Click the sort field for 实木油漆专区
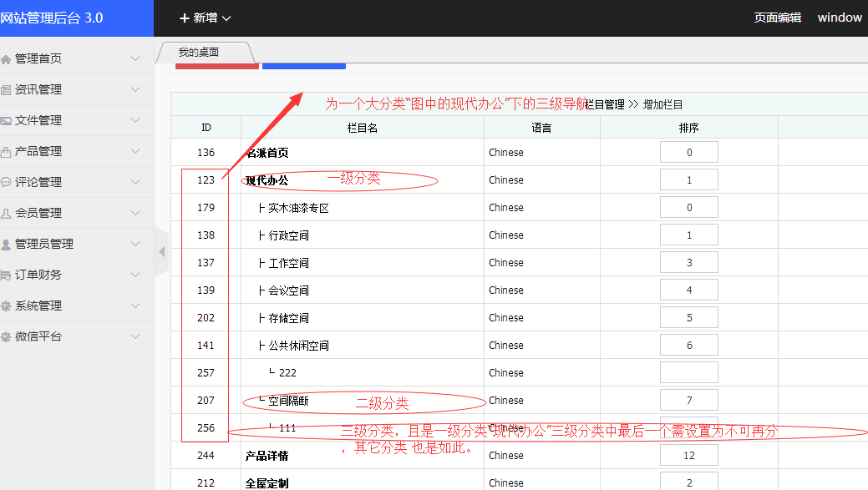Image resolution: width=868 pixels, height=490 pixels. tap(689, 207)
